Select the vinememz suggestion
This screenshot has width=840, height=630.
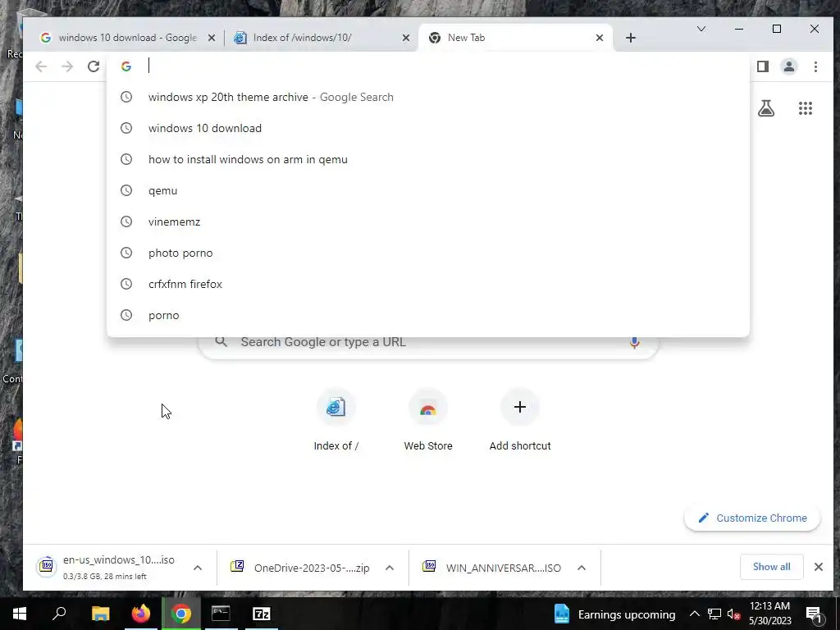click(428, 221)
